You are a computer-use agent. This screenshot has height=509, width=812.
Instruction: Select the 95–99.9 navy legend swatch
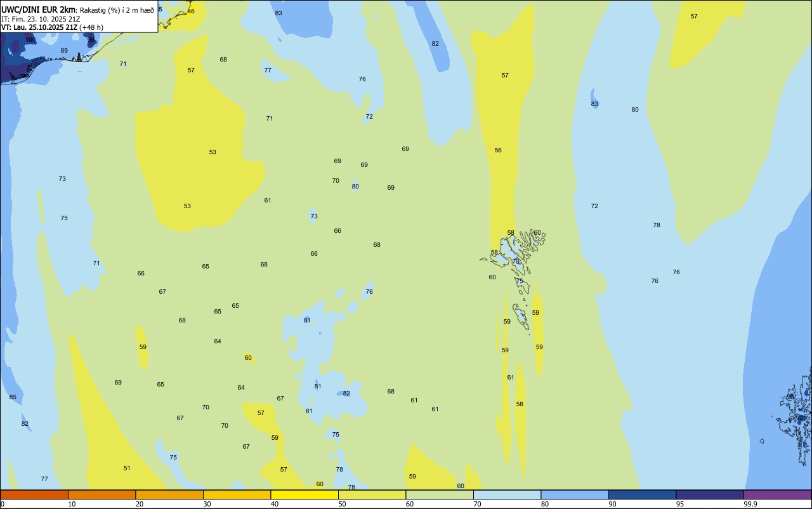pos(710,494)
